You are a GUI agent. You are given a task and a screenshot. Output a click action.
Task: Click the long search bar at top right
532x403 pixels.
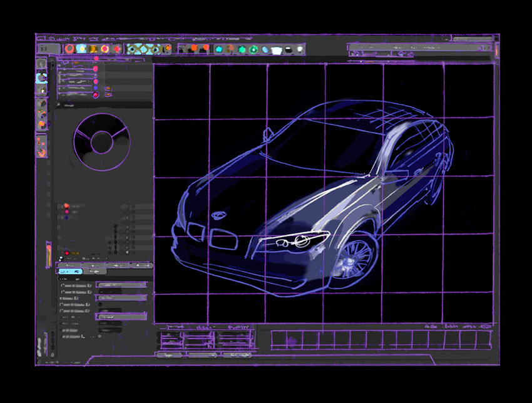coord(420,48)
